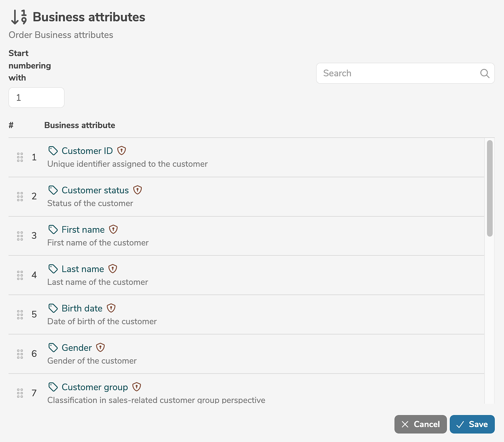This screenshot has height=442, width=504.
Task: Open the Birth date attribute link
Action: point(82,308)
